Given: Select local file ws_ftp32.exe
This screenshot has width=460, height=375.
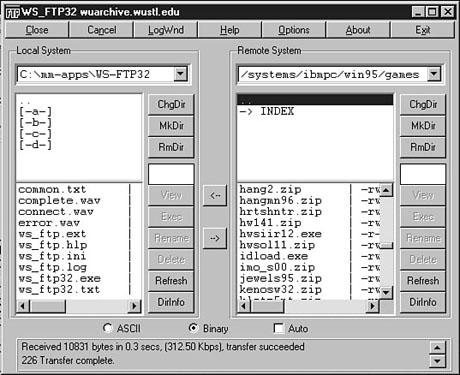Looking at the screenshot, I should click(x=59, y=279).
